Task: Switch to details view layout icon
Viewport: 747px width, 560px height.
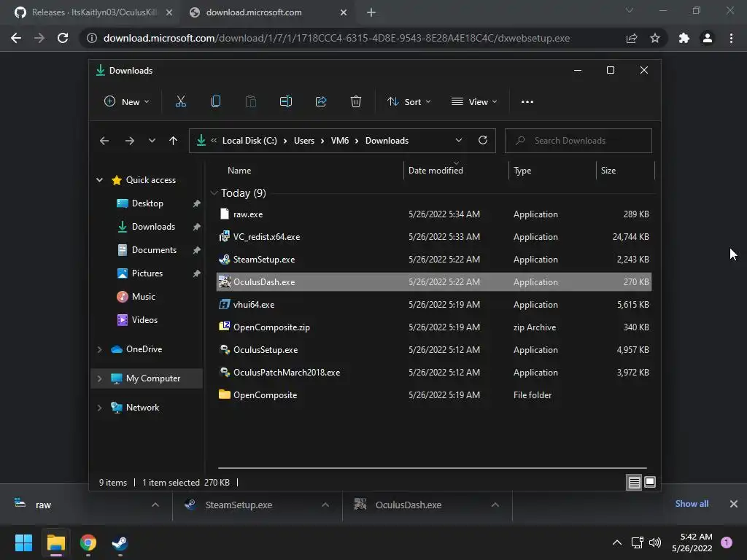Action: pyautogui.click(x=634, y=483)
